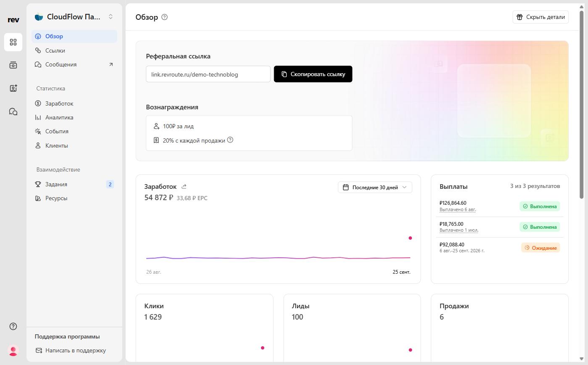The height and width of the screenshot is (365, 588).
Task: Select the Обзор sidebar item
Action: (x=74, y=36)
